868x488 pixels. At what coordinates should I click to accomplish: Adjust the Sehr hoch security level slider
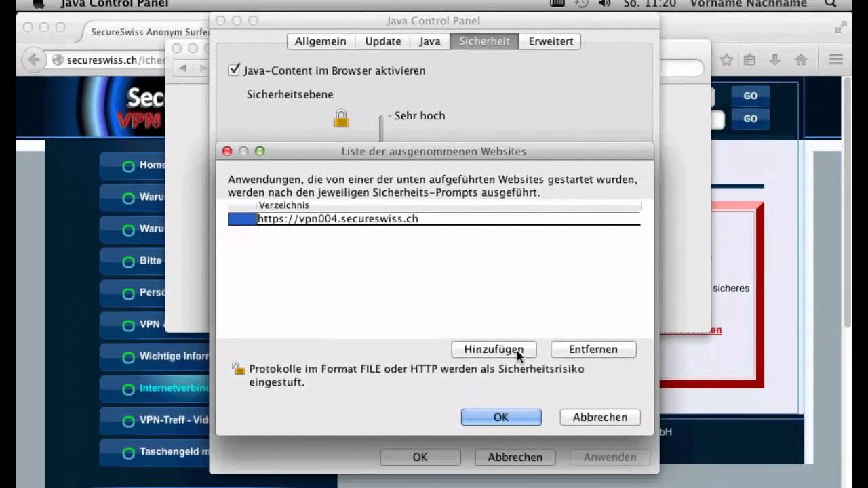381,127
